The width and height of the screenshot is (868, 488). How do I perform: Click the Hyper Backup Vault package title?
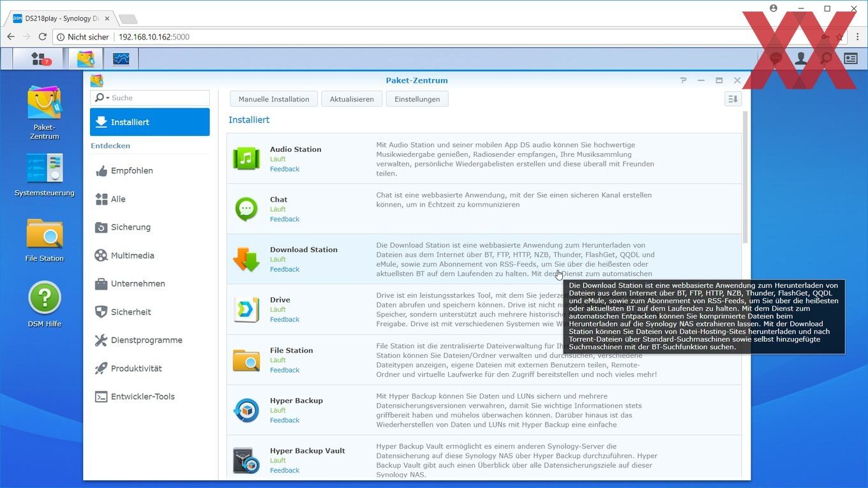(x=308, y=450)
